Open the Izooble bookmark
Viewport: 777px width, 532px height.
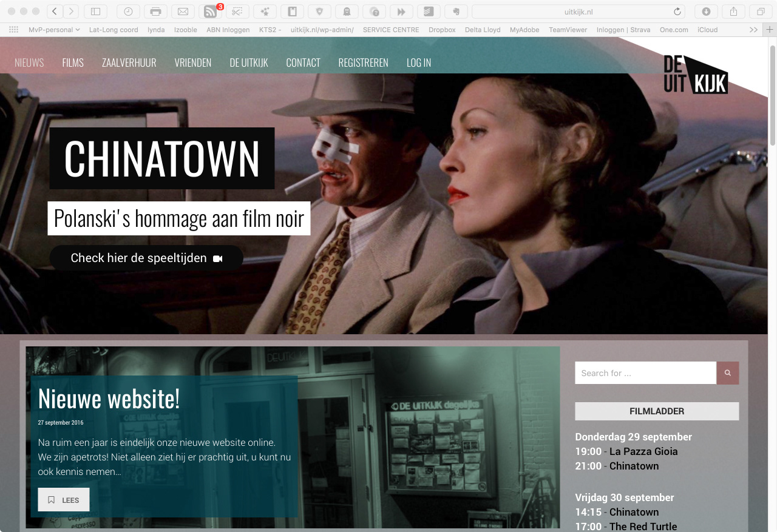186,30
